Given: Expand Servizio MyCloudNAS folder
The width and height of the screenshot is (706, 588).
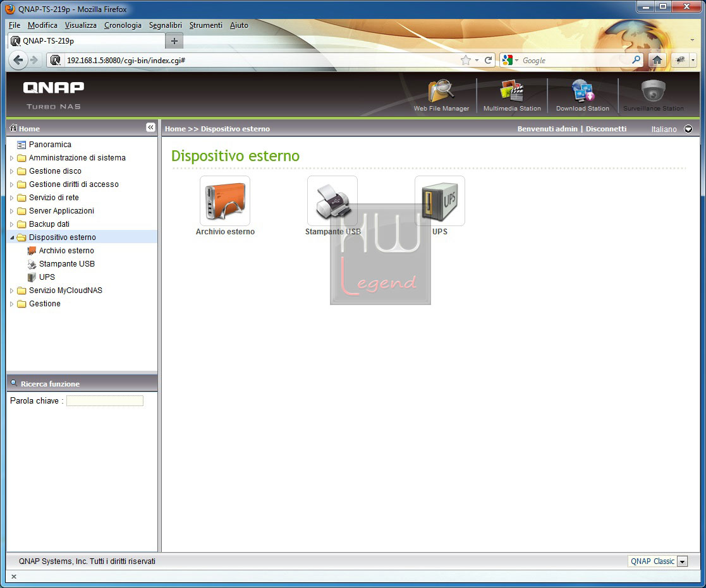Looking at the screenshot, I should (12, 291).
